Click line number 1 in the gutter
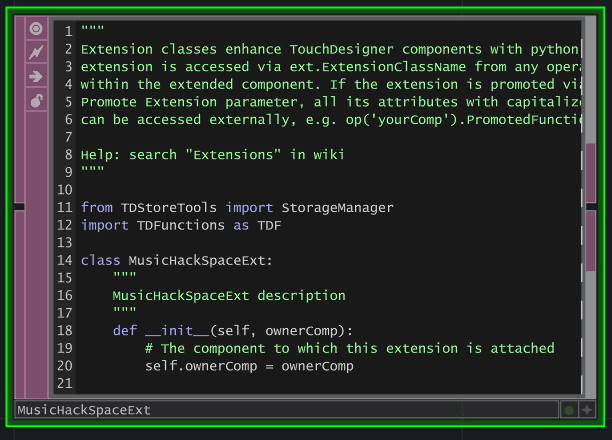This screenshot has height=440, width=612. click(x=68, y=31)
